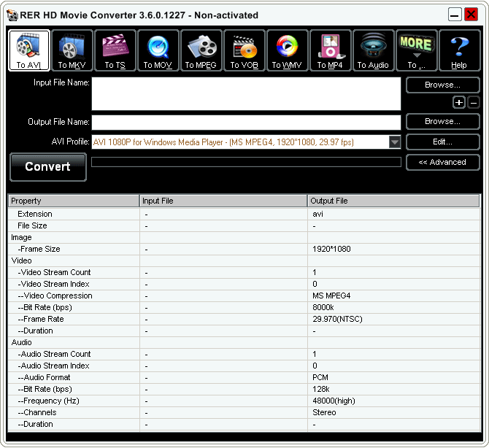Select the To Audio format icon

373,50
